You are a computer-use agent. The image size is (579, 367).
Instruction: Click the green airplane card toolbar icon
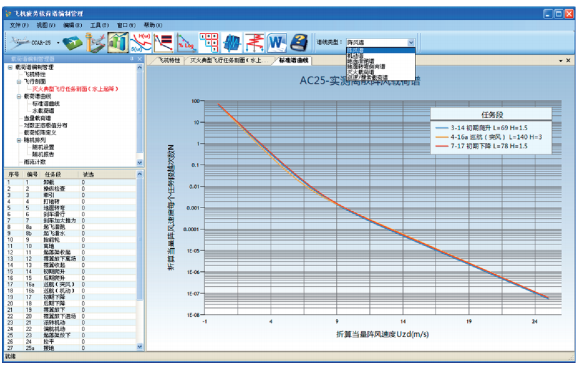tap(73, 43)
